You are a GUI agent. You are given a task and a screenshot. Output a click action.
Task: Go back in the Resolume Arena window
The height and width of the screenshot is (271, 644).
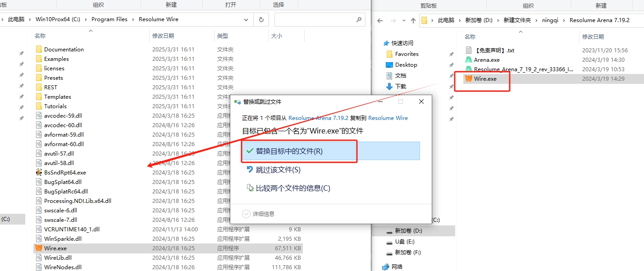coord(380,20)
